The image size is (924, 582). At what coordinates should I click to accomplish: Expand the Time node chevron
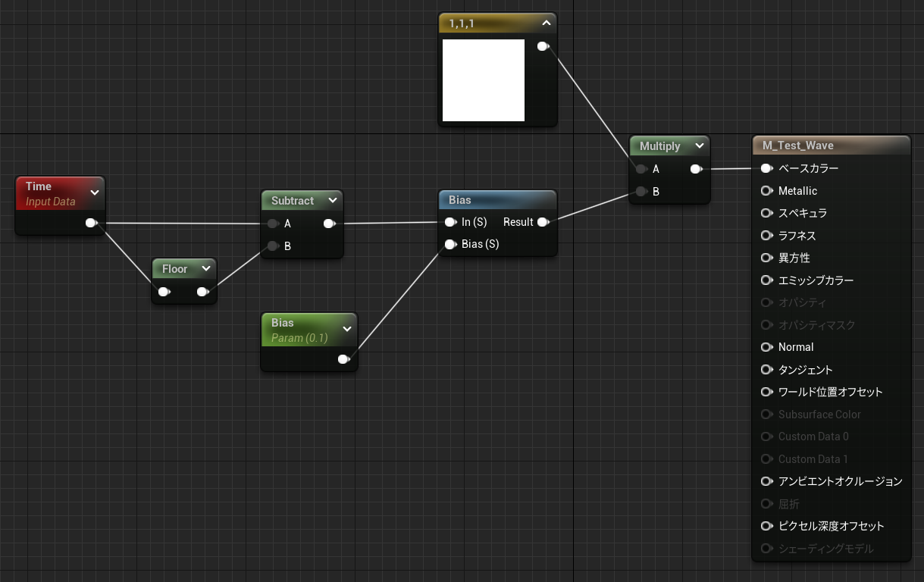[95, 192]
